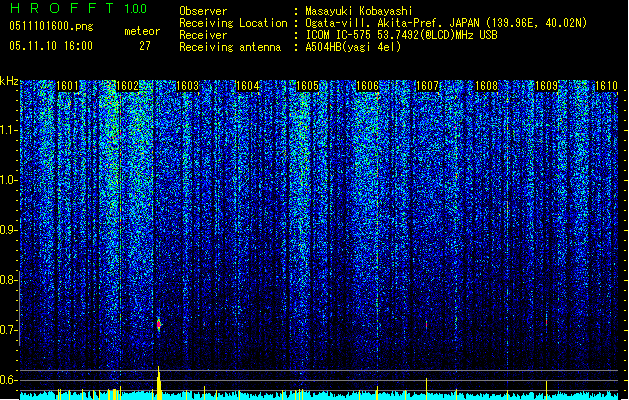This screenshot has height=400, width=629.
Task: Click the red echo dot near 1607
Action: pos(426,324)
